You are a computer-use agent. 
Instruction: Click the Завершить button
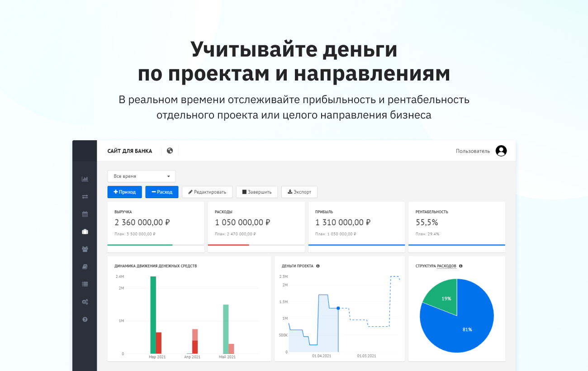click(x=257, y=192)
